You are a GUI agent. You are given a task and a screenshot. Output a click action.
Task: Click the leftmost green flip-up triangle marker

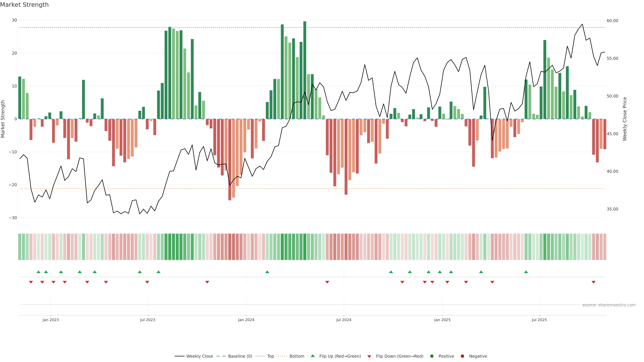(39, 272)
